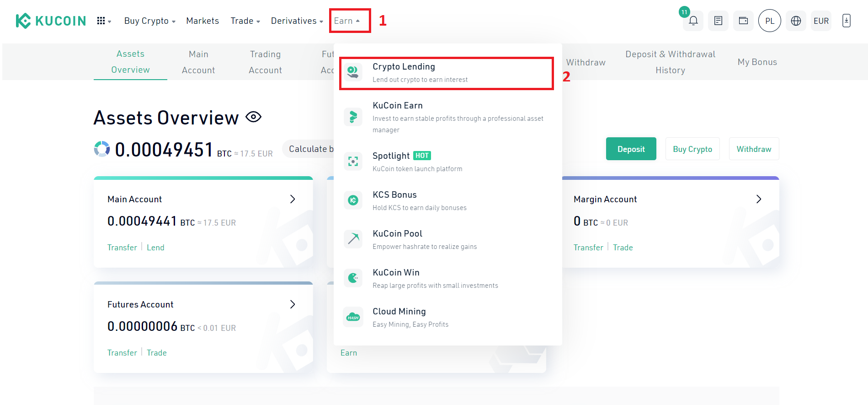This screenshot has width=868, height=405.
Task: Select Spotlight menu entry
Action: [448, 162]
